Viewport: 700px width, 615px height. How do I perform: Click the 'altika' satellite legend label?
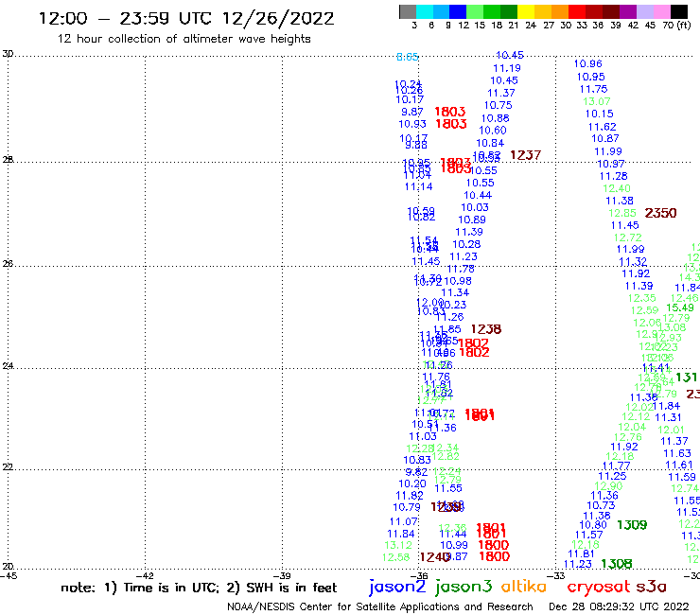click(524, 587)
